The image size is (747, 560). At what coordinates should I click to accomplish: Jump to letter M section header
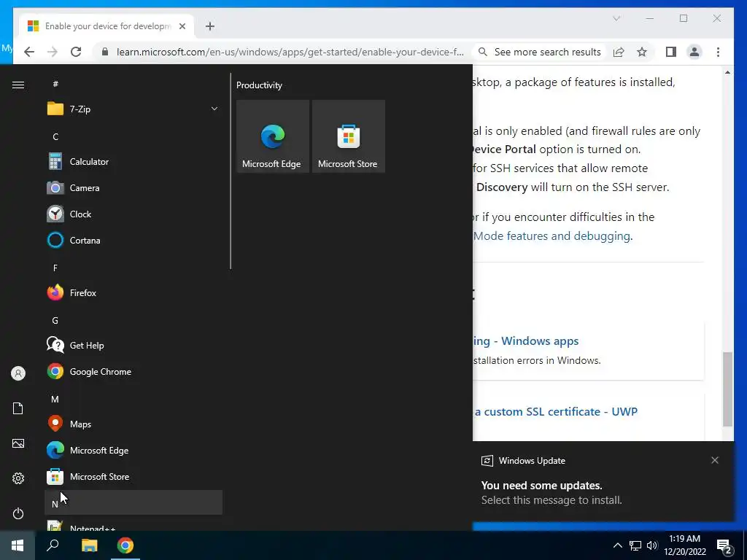click(x=133, y=399)
